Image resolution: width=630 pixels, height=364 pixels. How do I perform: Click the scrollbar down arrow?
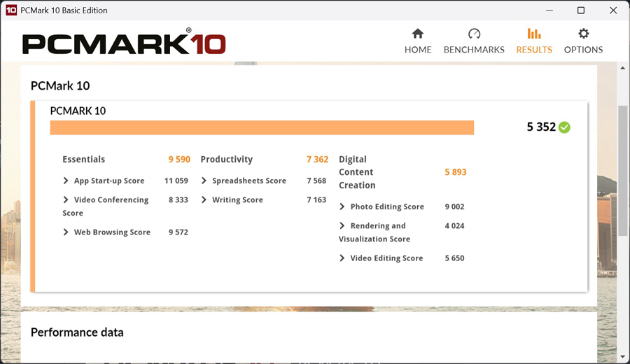[x=623, y=356]
